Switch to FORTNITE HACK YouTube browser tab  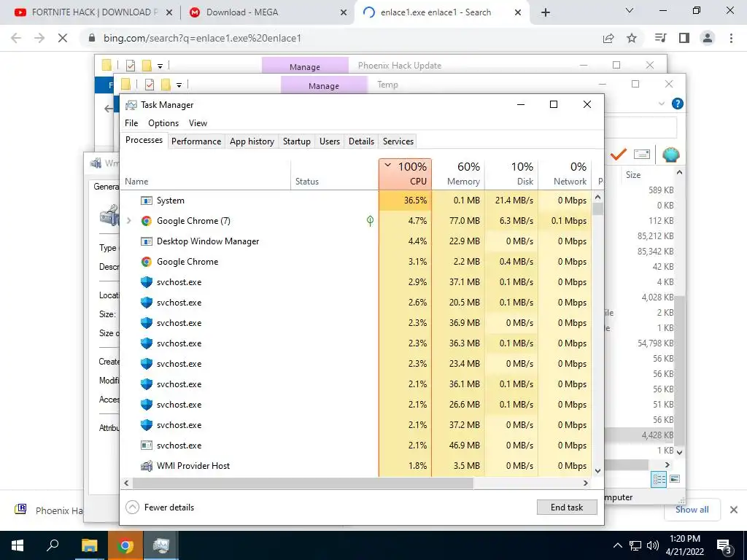93,12
